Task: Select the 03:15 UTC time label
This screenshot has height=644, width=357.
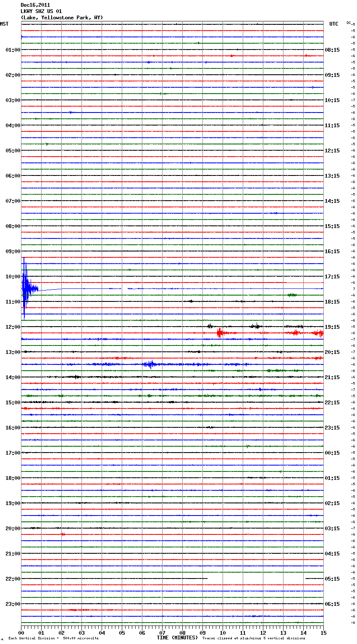Action: pyautogui.click(x=332, y=529)
